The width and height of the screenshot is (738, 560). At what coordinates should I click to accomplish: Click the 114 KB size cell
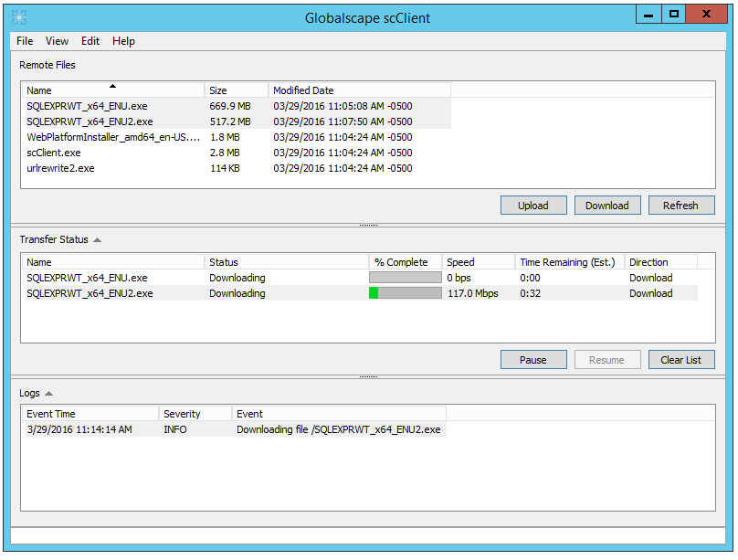coord(225,168)
